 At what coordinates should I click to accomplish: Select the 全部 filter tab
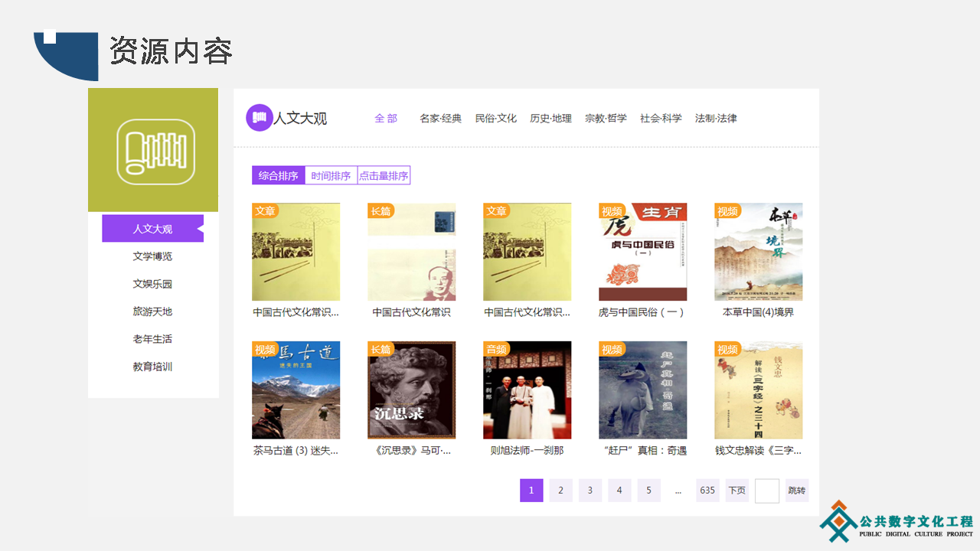(386, 119)
